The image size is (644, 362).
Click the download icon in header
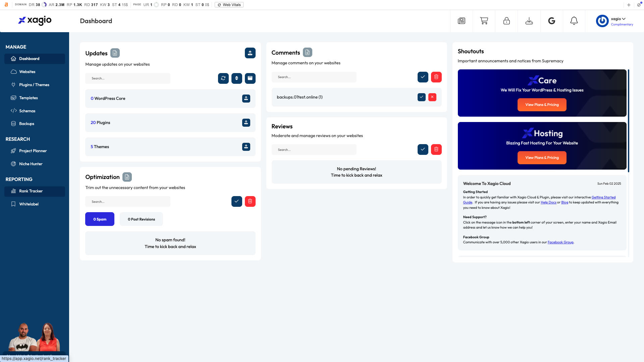click(529, 21)
